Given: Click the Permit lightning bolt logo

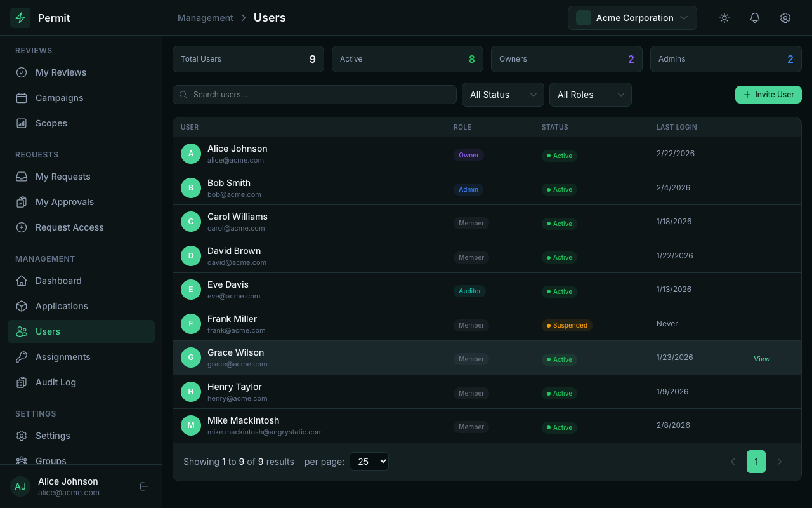Looking at the screenshot, I should point(20,18).
